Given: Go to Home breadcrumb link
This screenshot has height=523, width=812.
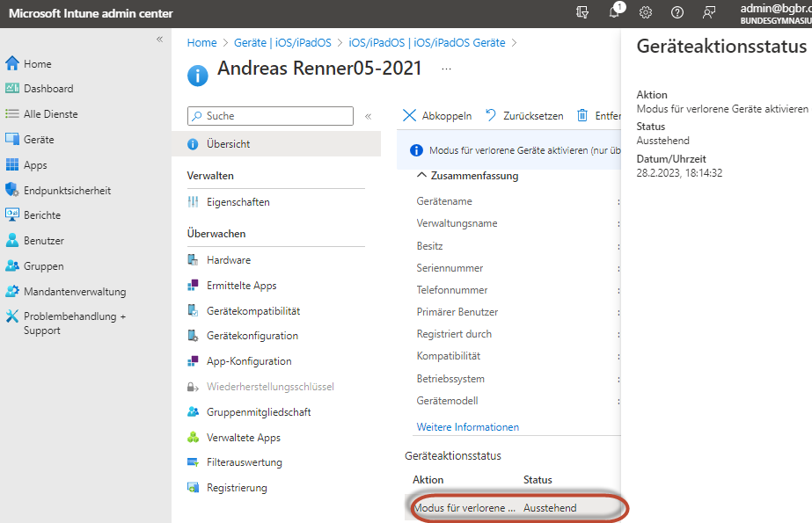Looking at the screenshot, I should pos(201,42).
